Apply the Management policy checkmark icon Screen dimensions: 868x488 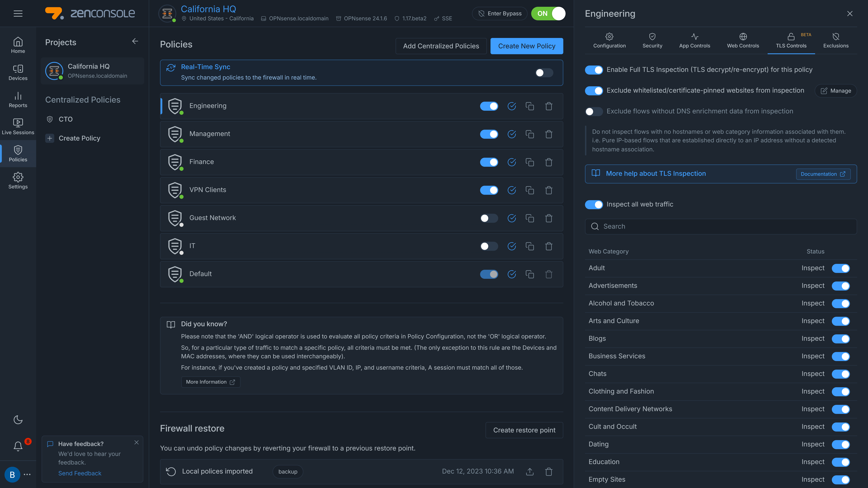[512, 134]
